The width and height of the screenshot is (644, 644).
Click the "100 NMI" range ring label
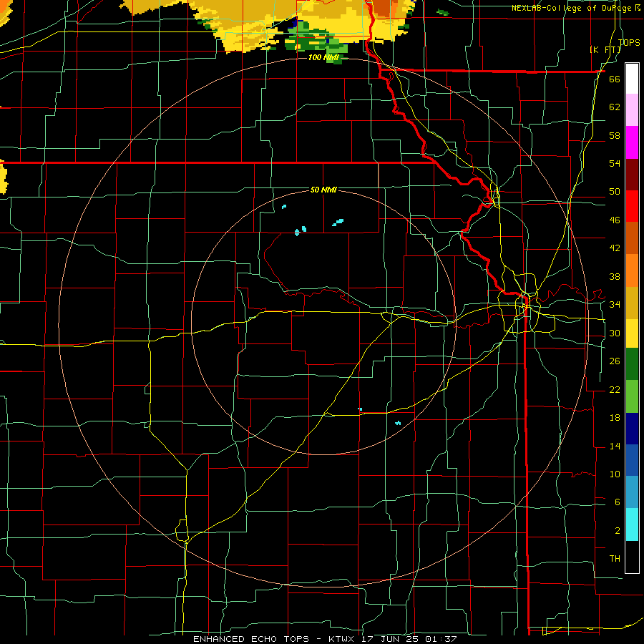pos(323,57)
